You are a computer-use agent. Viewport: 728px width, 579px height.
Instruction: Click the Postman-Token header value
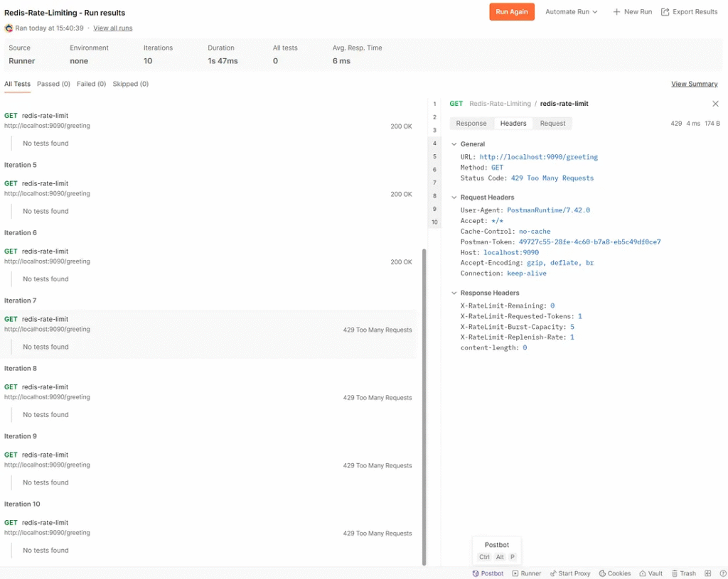pyautogui.click(x=589, y=242)
